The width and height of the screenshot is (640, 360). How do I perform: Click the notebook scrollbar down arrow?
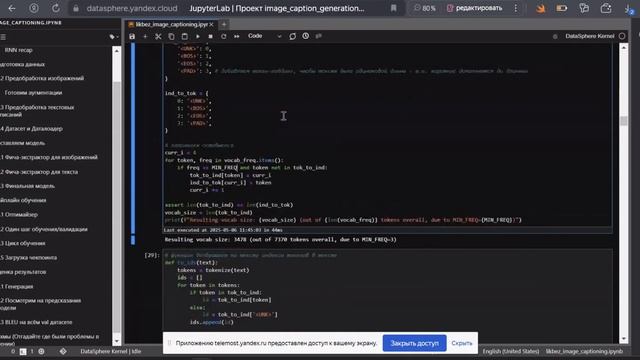[623, 338]
